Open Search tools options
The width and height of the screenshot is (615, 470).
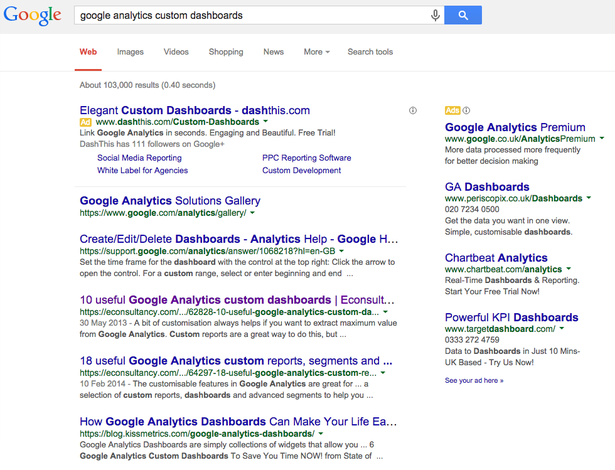coord(370,52)
